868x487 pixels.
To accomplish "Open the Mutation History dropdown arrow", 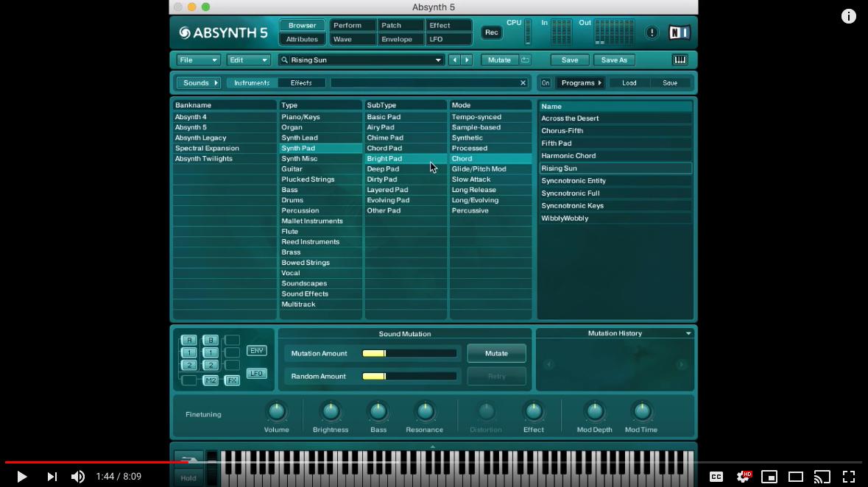I will (x=688, y=334).
